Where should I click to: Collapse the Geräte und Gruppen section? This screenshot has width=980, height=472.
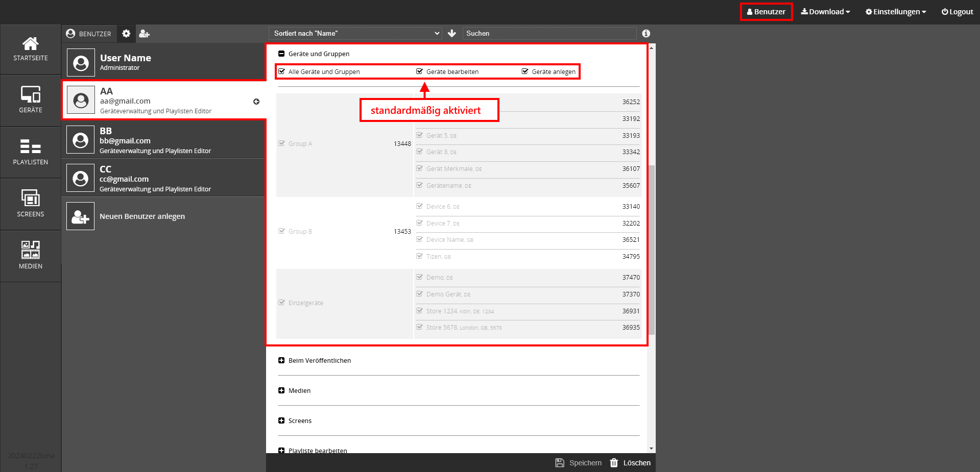pos(281,54)
